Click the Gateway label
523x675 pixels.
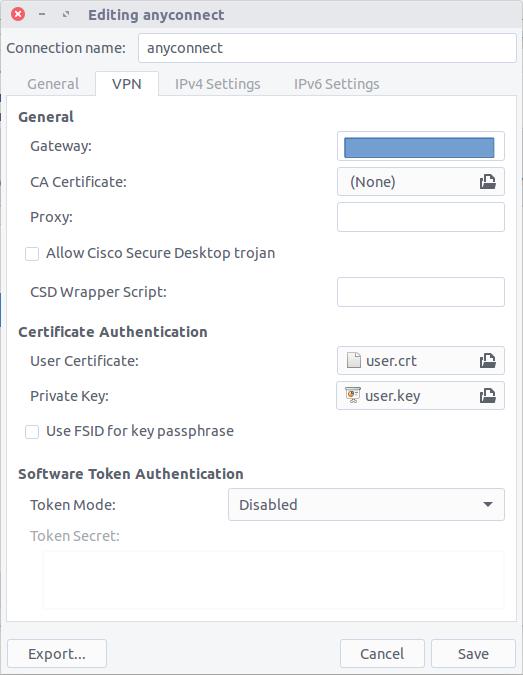(x=61, y=146)
